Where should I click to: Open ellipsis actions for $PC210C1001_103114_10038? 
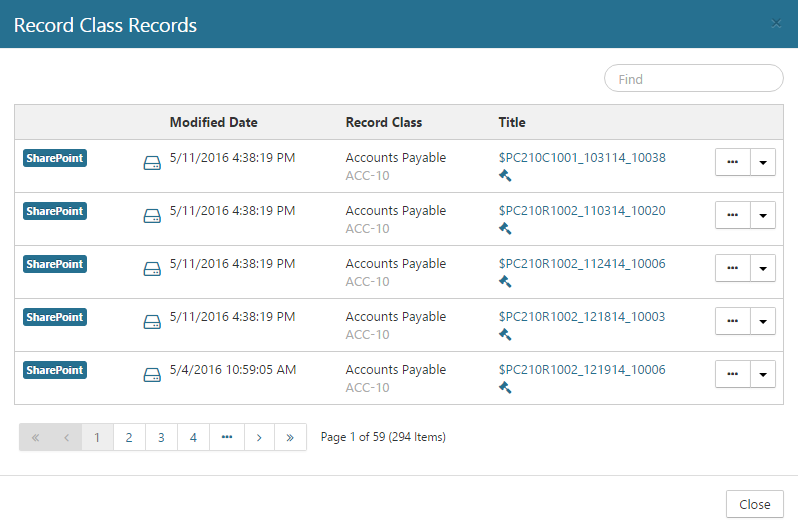pos(732,162)
